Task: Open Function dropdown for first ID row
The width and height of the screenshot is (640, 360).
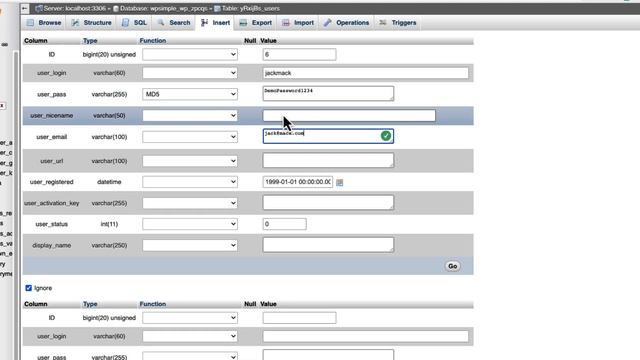Action: point(190,54)
